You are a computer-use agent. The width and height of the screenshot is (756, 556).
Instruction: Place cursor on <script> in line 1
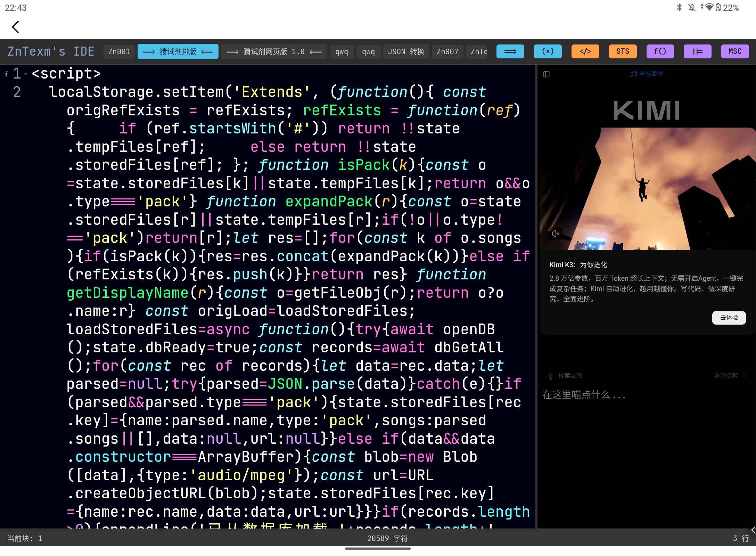click(x=66, y=74)
